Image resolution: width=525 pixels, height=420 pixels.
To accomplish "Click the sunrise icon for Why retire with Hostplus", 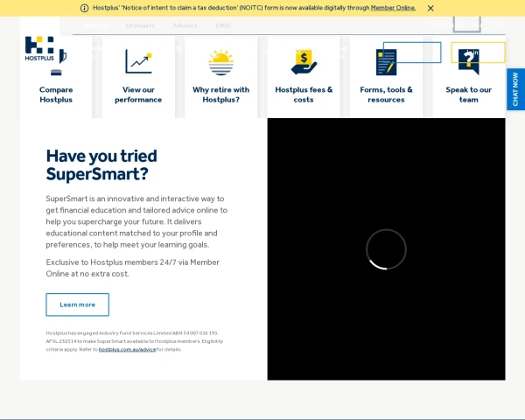I will (221, 62).
